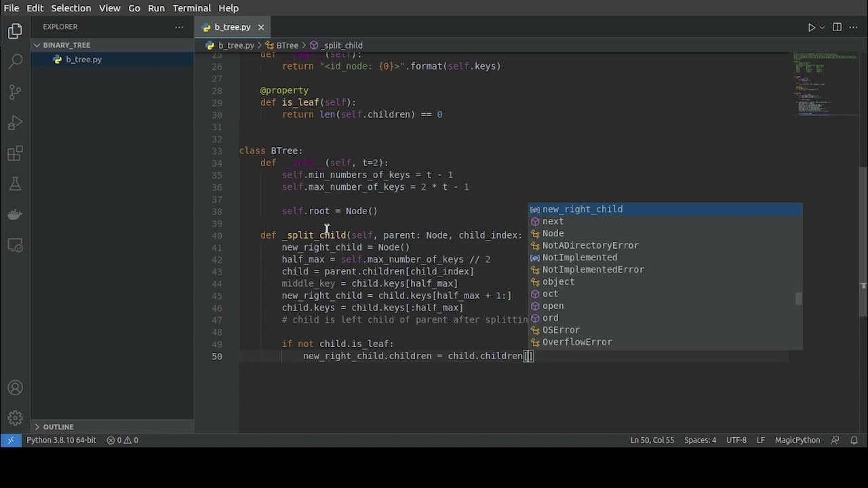The width and height of the screenshot is (868, 488).
Task: Open the editor More Actions menu
Action: tap(854, 27)
